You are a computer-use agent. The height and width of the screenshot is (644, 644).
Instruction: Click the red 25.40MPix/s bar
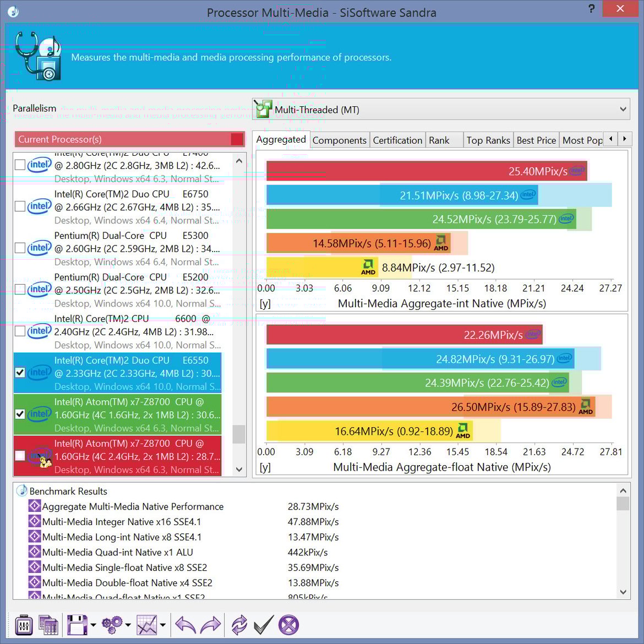tap(427, 171)
